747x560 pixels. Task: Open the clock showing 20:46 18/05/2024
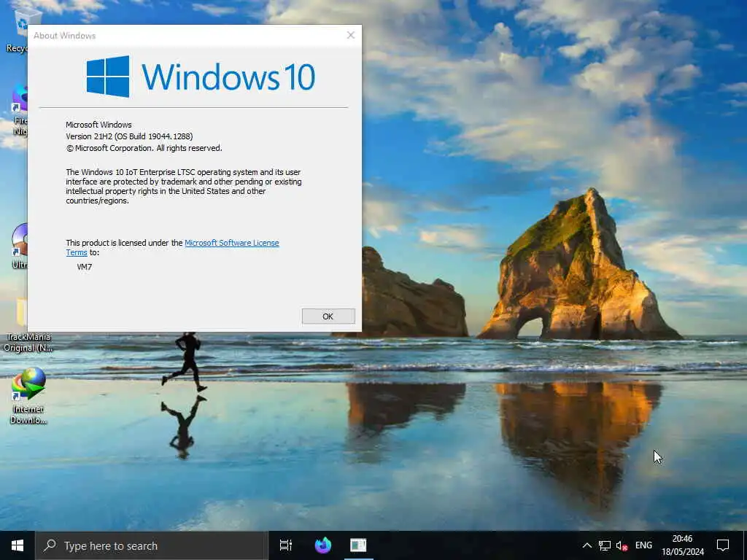click(682, 545)
